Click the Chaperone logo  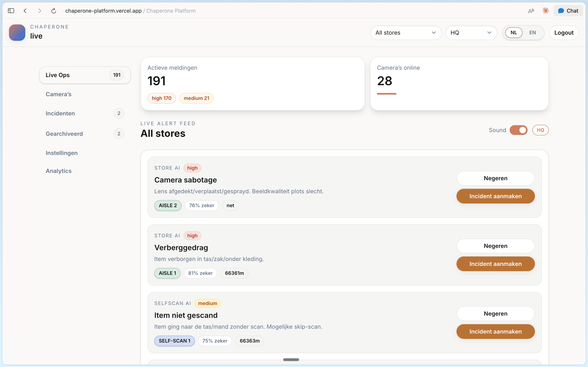click(x=17, y=32)
